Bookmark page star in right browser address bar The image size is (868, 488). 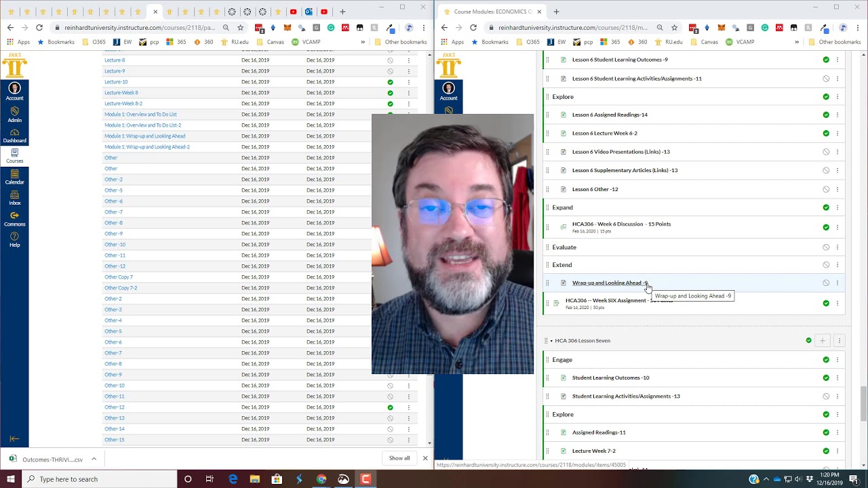675,28
